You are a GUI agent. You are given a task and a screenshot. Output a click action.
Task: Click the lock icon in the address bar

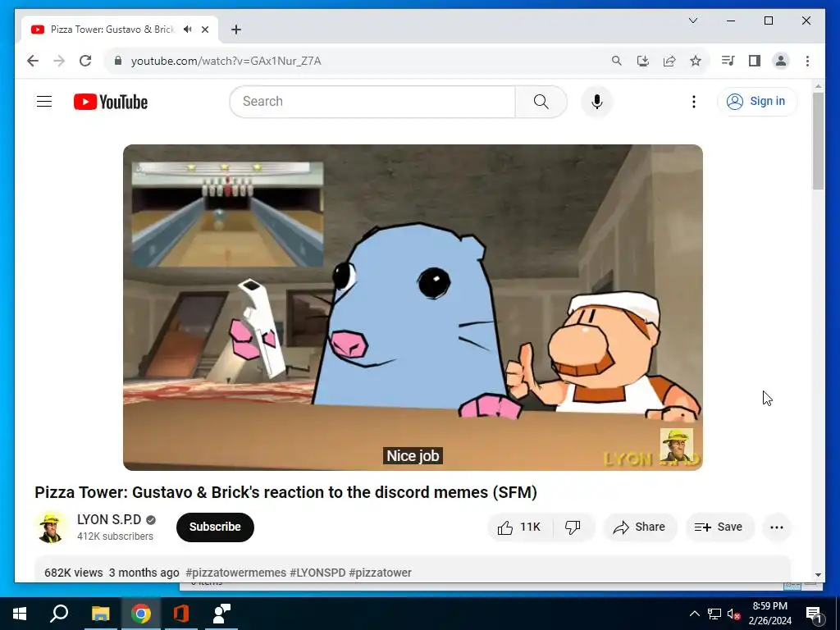(x=118, y=61)
